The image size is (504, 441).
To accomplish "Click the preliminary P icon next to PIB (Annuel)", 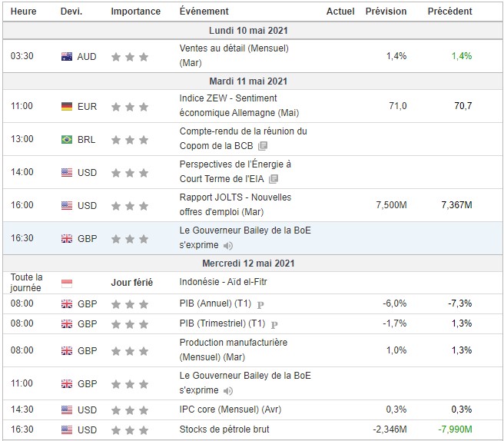I will coord(260,303).
